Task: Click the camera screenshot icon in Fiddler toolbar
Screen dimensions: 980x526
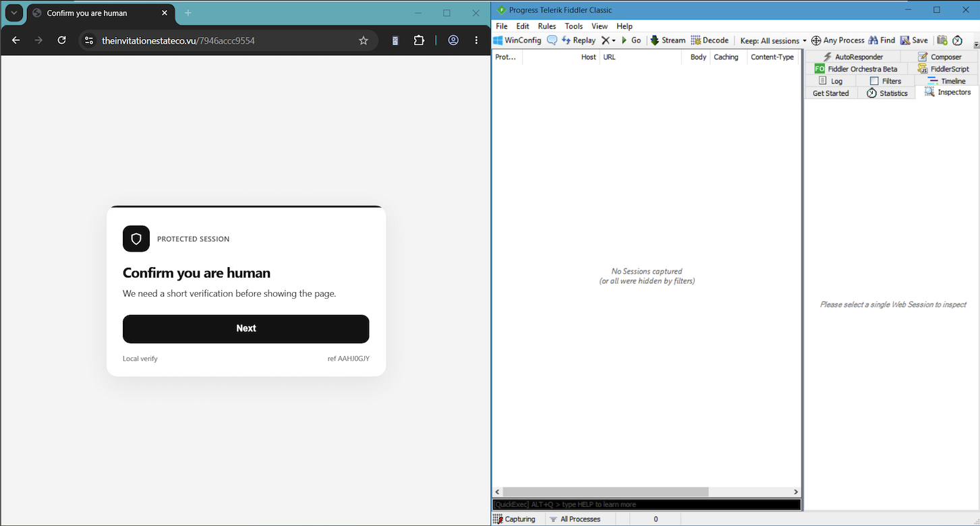Action: [942, 40]
